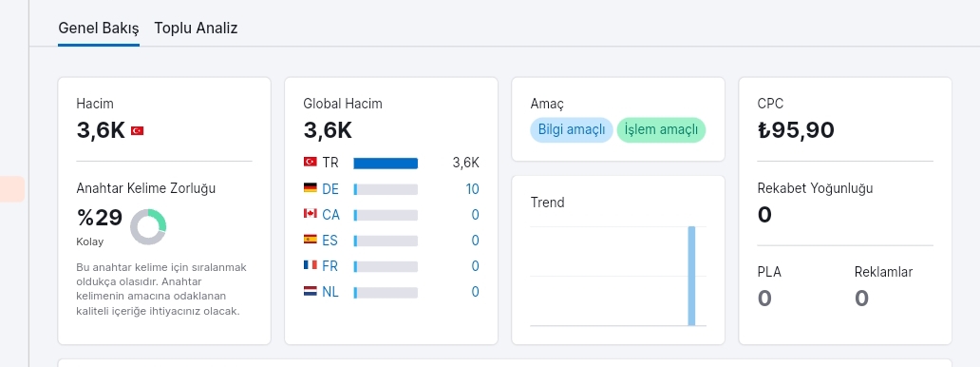Screen dimensions: 980x367
Task: Click the Trend card title
Action: point(548,203)
